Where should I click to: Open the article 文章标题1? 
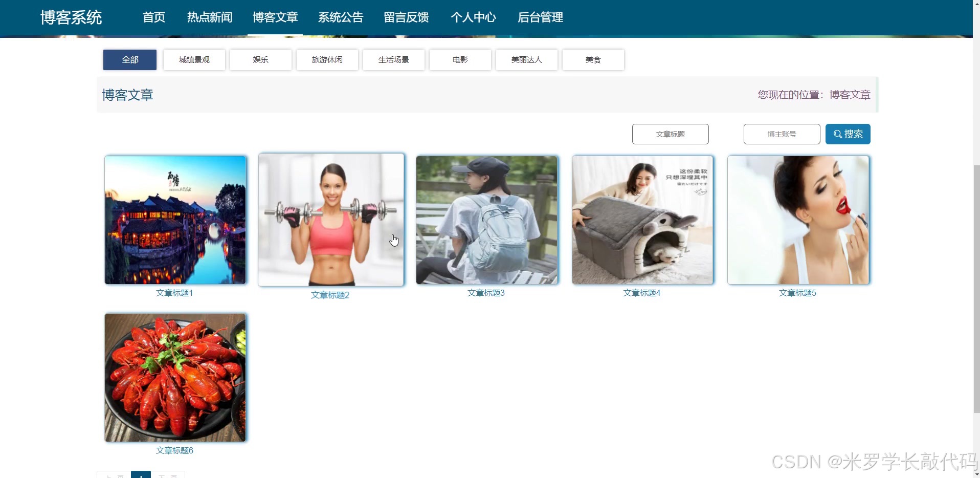pyautogui.click(x=174, y=292)
